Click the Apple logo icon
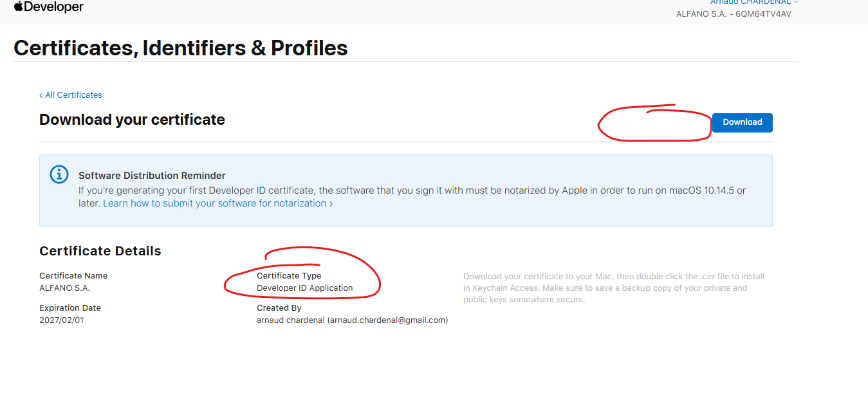The width and height of the screenshot is (868, 404). pyautogui.click(x=18, y=6)
